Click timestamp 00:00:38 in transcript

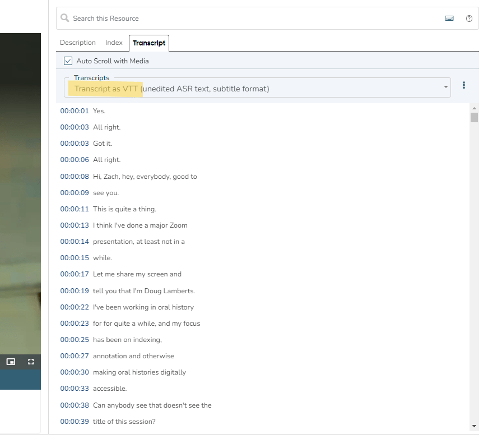[75, 405]
